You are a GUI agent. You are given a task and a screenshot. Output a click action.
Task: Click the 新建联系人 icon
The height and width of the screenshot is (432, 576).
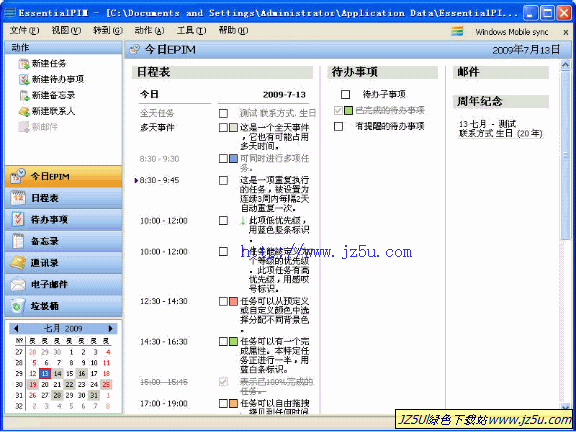coord(24,111)
